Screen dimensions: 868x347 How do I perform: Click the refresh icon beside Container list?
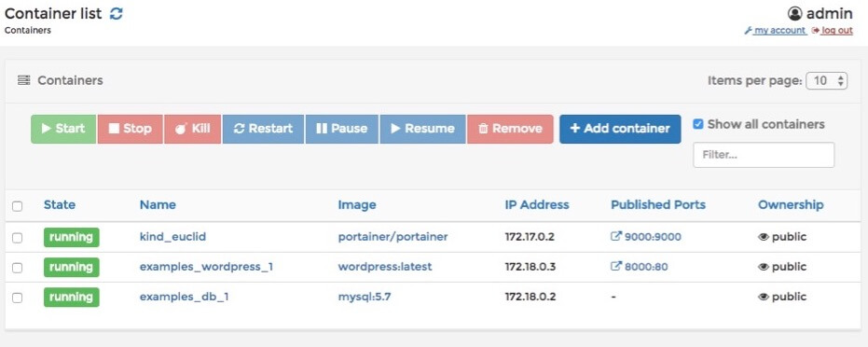click(116, 14)
